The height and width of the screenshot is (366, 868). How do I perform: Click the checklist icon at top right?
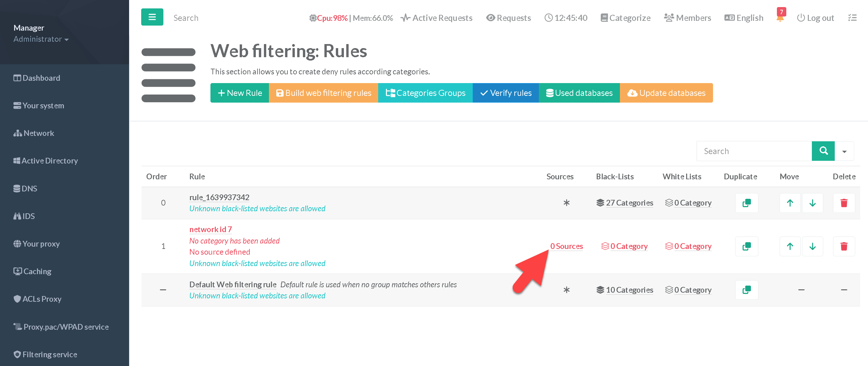coord(852,17)
